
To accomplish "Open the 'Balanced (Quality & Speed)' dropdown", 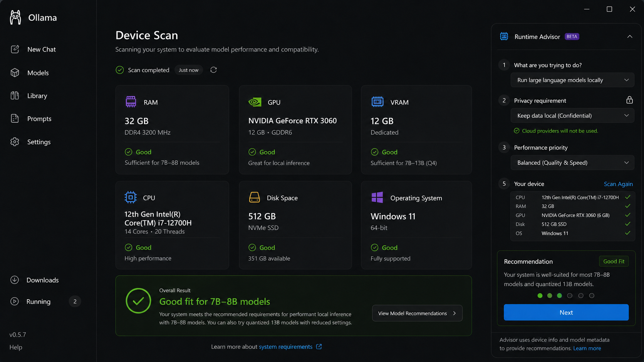I will pos(572,163).
